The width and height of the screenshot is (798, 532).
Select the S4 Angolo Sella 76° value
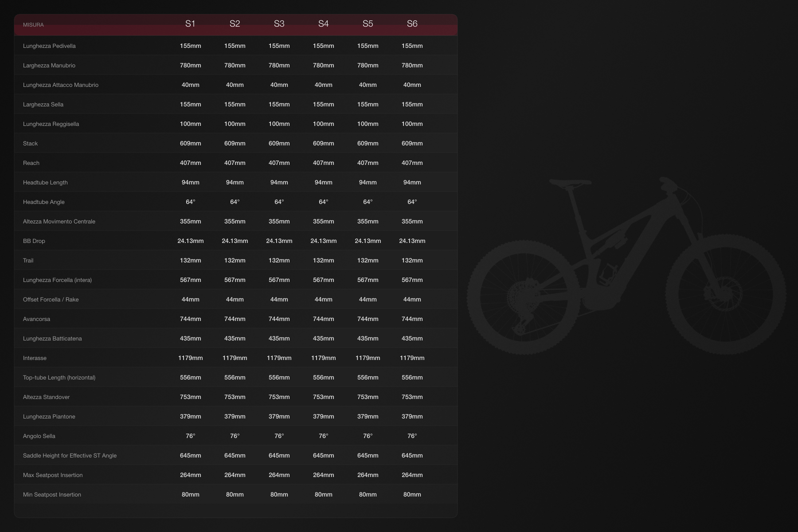pos(323,436)
